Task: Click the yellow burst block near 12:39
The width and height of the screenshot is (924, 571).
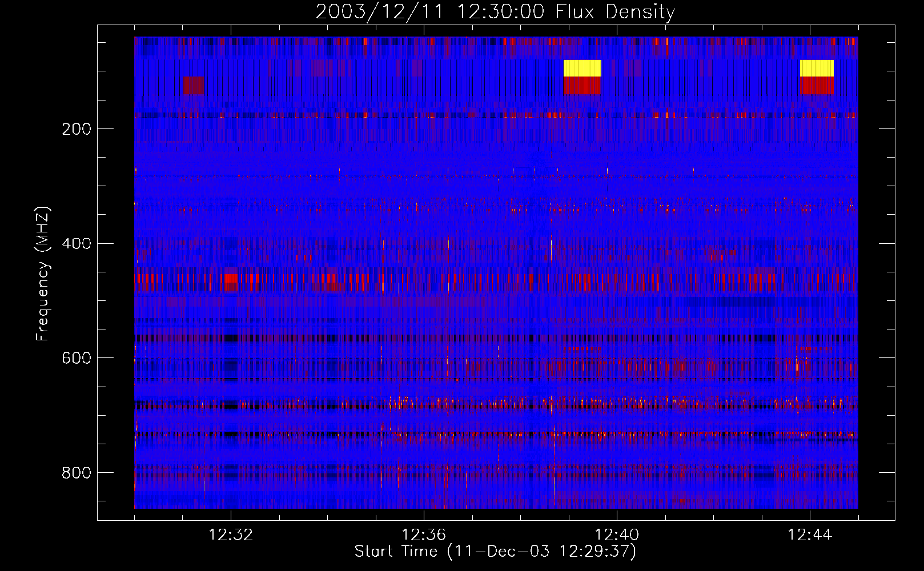Action: coord(582,68)
